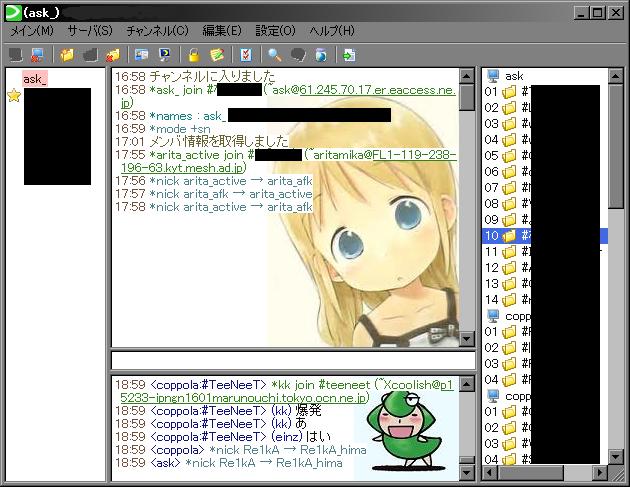Click the log line 'メンバ情報を取得しました'

click(x=219, y=142)
